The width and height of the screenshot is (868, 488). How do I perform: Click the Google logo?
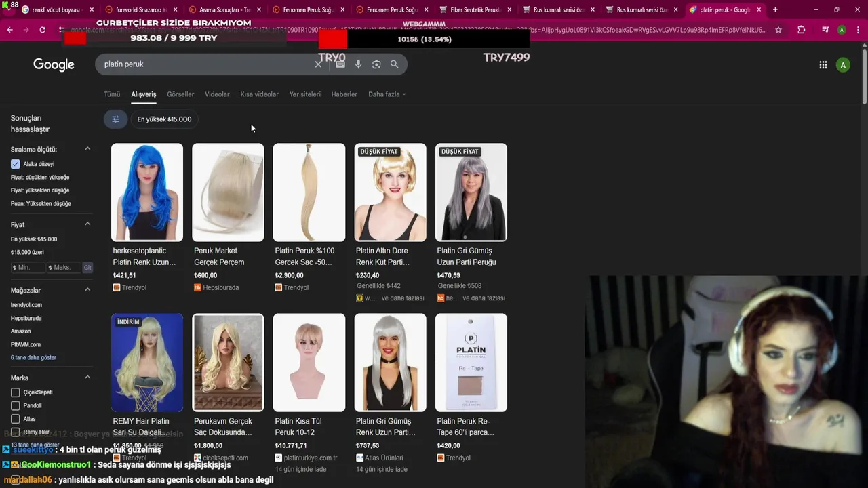point(54,64)
